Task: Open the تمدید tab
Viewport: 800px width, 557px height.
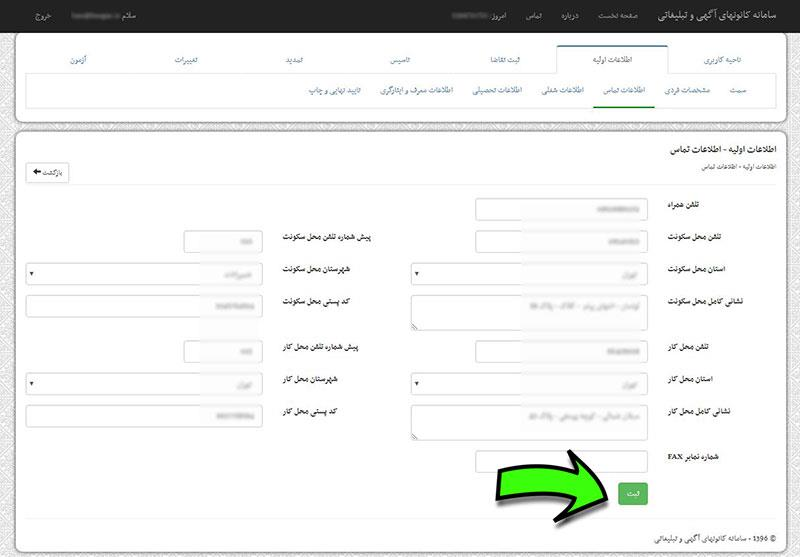Action: click(x=294, y=60)
